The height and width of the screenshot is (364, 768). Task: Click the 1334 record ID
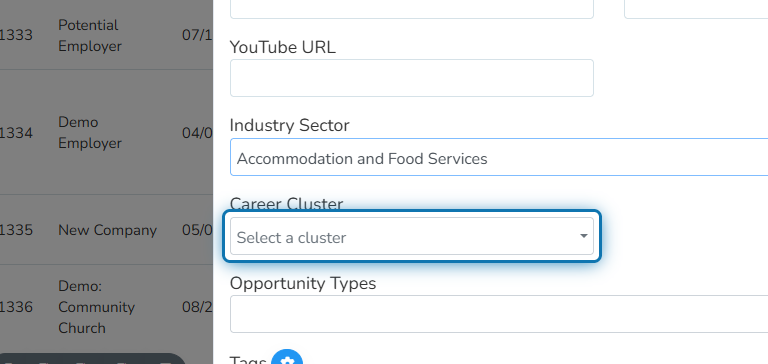pos(16,133)
